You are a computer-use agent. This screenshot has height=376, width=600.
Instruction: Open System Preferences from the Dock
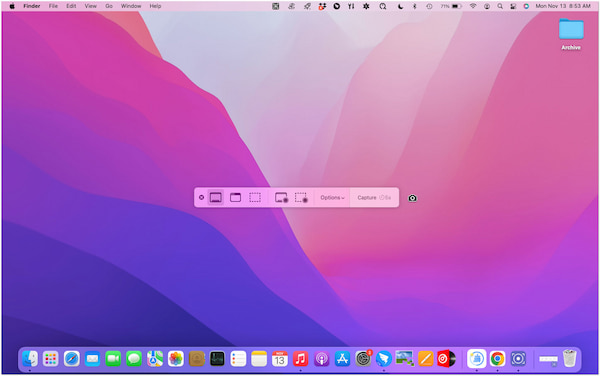(363, 359)
